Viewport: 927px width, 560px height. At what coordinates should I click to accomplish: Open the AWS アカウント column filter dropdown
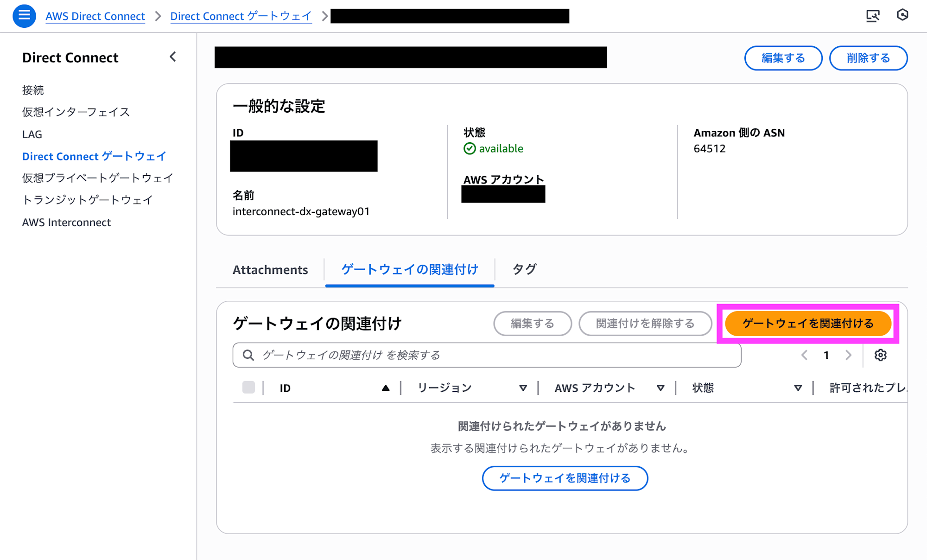tap(660, 388)
